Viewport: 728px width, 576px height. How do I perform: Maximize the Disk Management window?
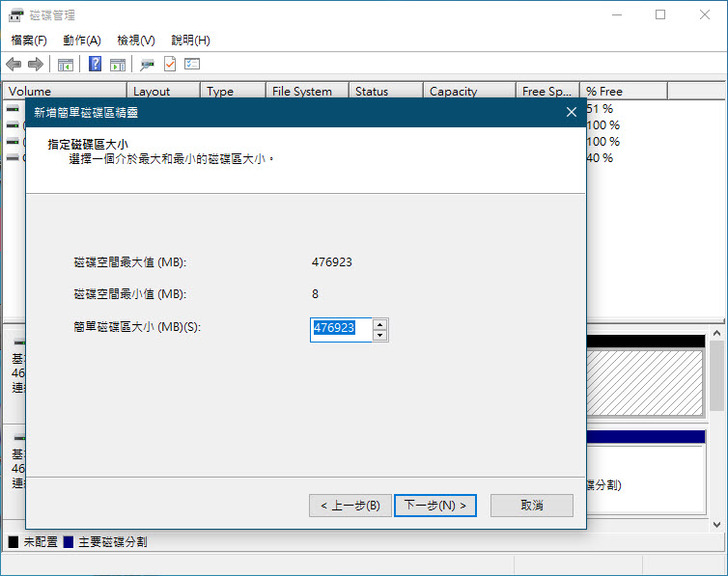click(660, 15)
